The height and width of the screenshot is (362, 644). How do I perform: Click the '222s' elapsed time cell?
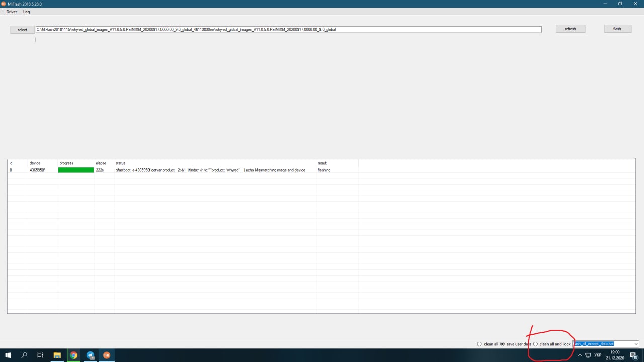coord(100,170)
